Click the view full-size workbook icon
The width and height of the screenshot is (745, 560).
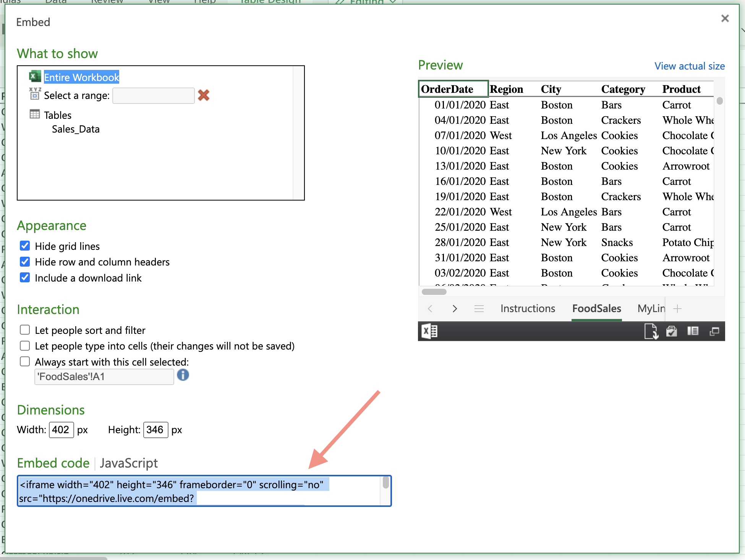tap(714, 331)
